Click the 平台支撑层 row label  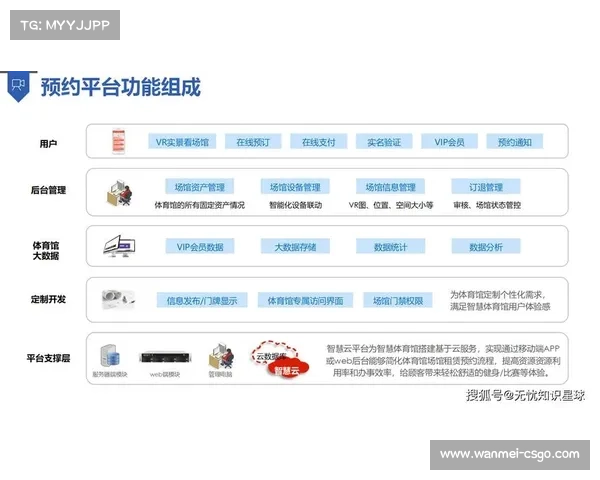tap(49, 358)
